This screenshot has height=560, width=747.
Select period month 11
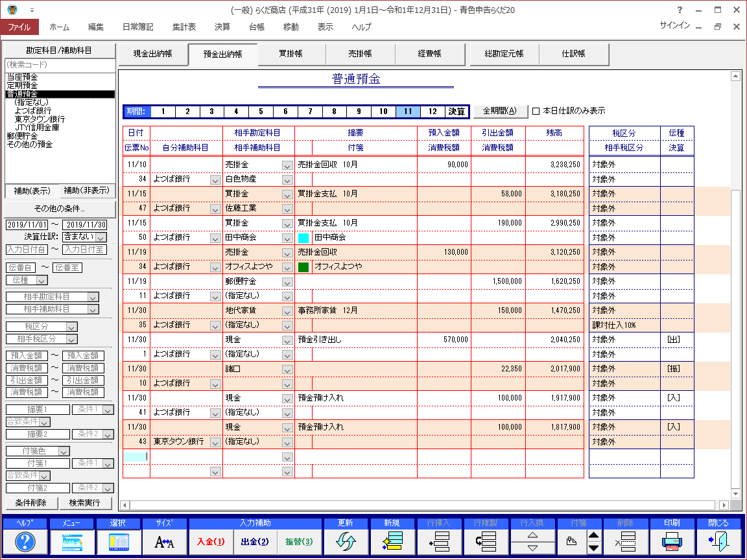408,111
